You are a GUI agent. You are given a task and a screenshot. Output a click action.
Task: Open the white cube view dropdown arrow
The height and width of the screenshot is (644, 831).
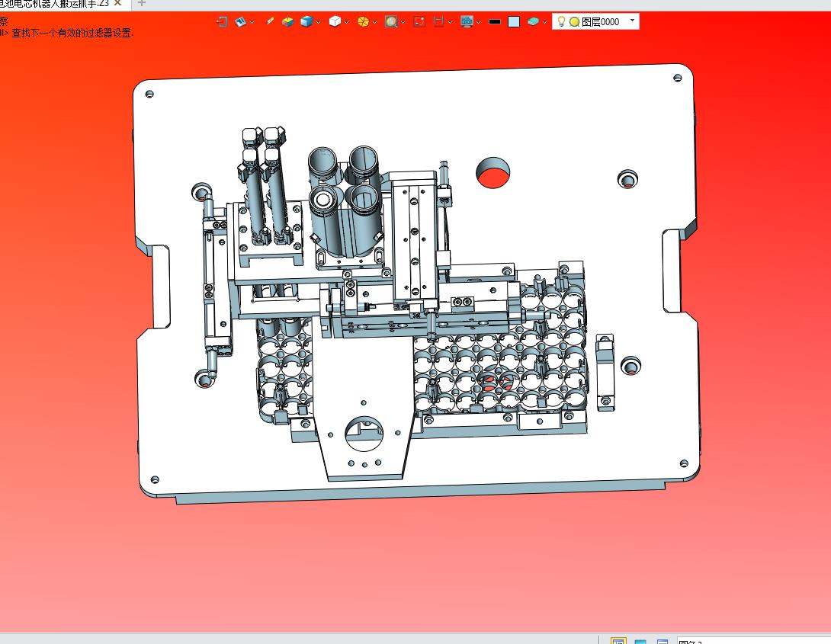(x=347, y=22)
